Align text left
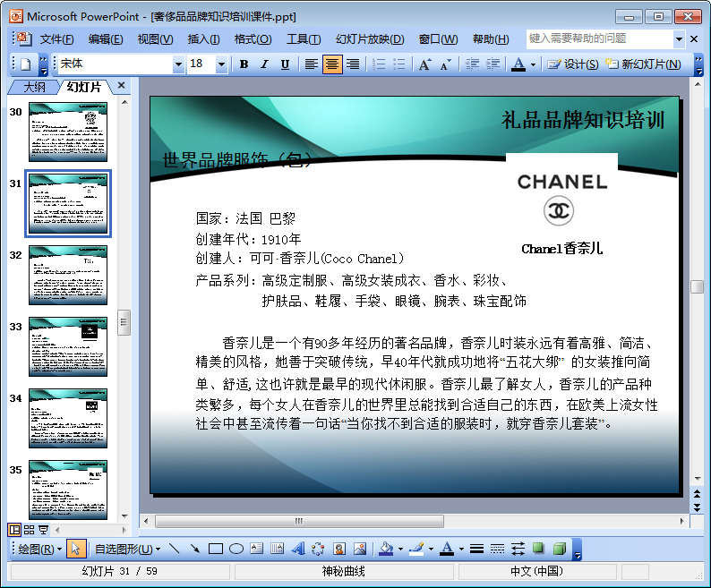 (311, 64)
